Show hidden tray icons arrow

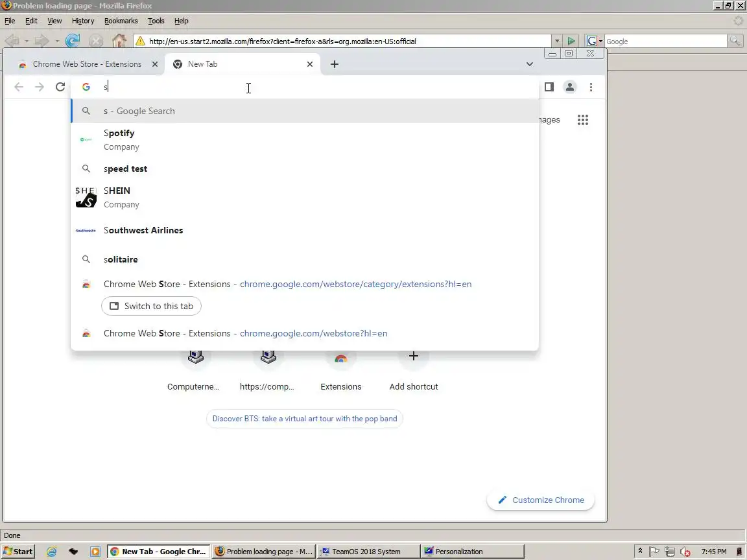click(640, 551)
